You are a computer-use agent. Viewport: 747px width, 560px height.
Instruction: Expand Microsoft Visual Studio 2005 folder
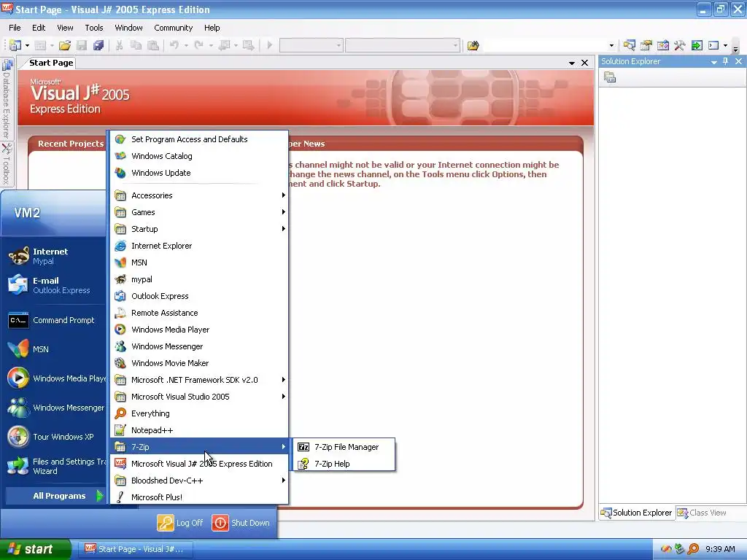199,396
